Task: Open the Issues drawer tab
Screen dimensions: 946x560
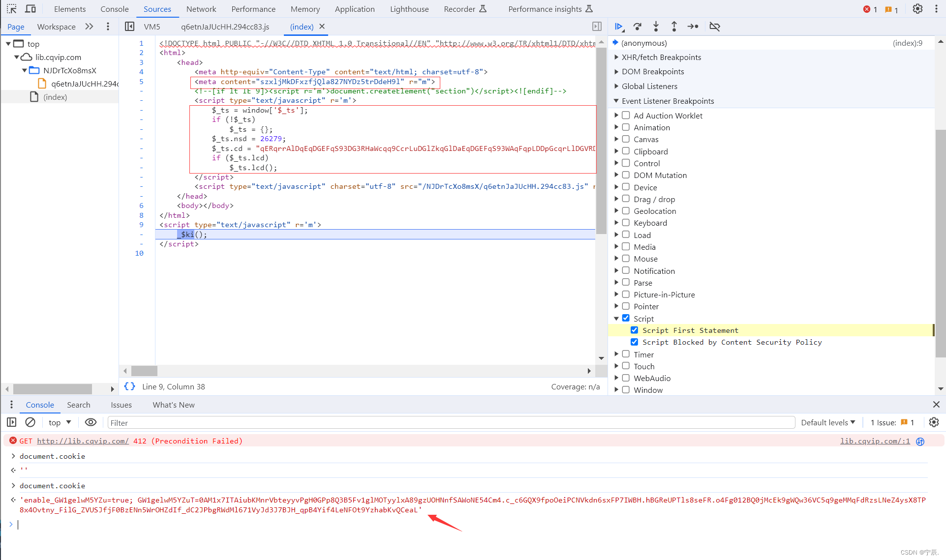Action: (x=121, y=405)
